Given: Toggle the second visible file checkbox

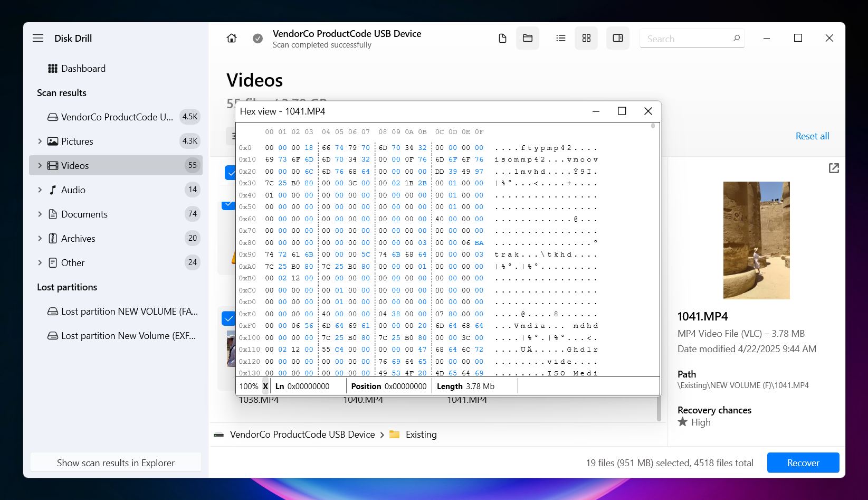Looking at the screenshot, I should point(228,205).
